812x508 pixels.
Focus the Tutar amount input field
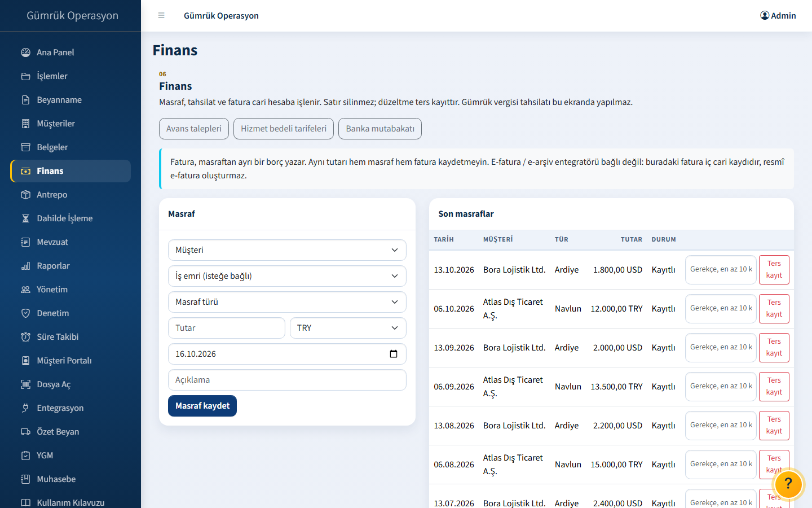(x=227, y=328)
